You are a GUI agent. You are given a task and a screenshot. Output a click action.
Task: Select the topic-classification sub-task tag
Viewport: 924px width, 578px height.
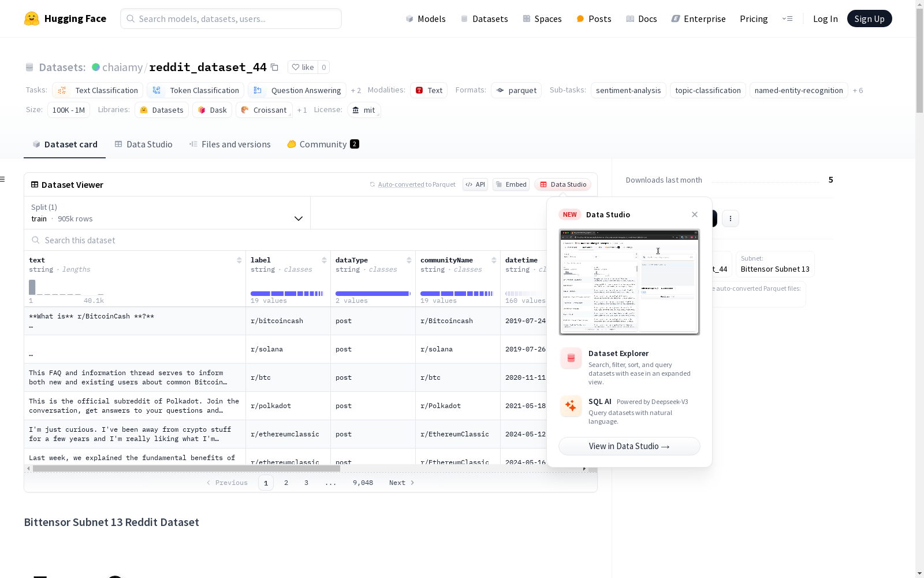708,90
